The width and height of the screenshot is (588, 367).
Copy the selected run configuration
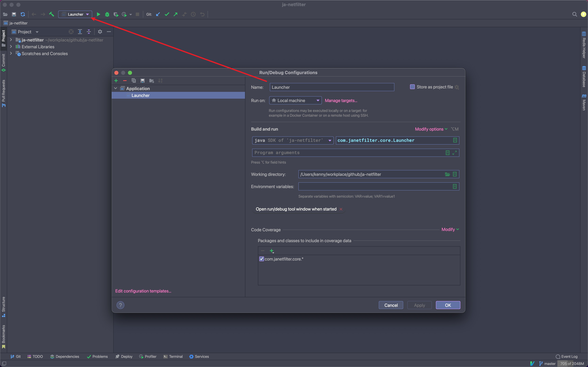point(134,81)
